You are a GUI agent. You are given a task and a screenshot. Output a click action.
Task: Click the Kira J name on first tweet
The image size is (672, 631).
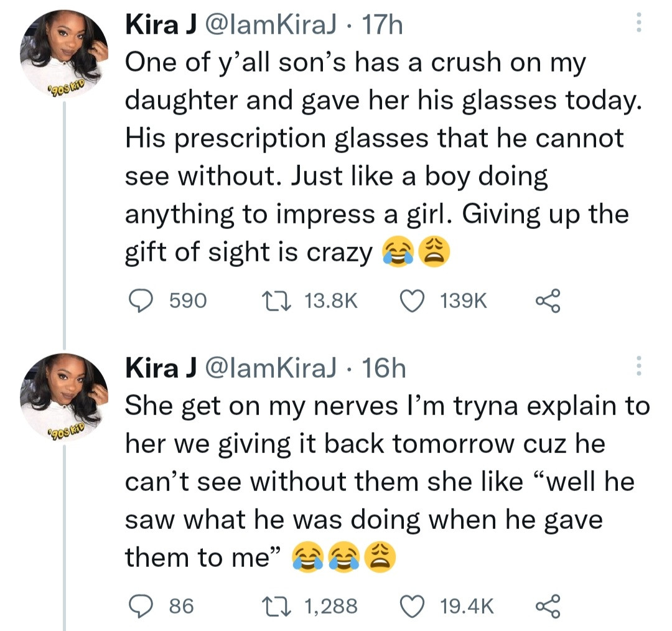tap(161, 25)
